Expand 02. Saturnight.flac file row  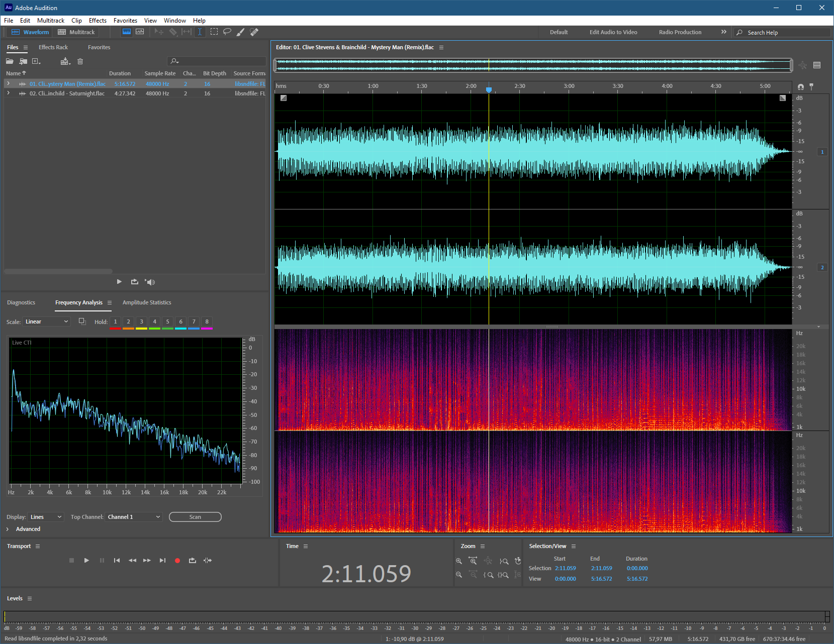click(8, 93)
